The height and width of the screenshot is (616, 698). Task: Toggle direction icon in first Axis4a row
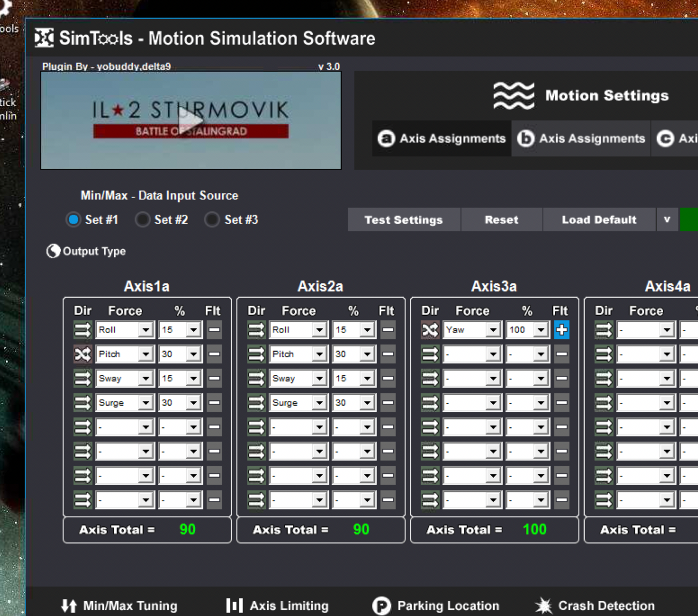tap(603, 330)
